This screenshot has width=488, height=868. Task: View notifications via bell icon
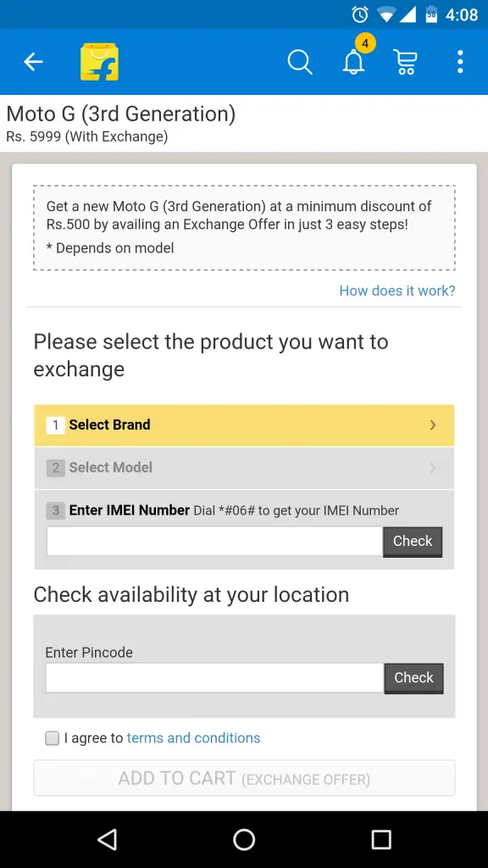[x=354, y=61]
